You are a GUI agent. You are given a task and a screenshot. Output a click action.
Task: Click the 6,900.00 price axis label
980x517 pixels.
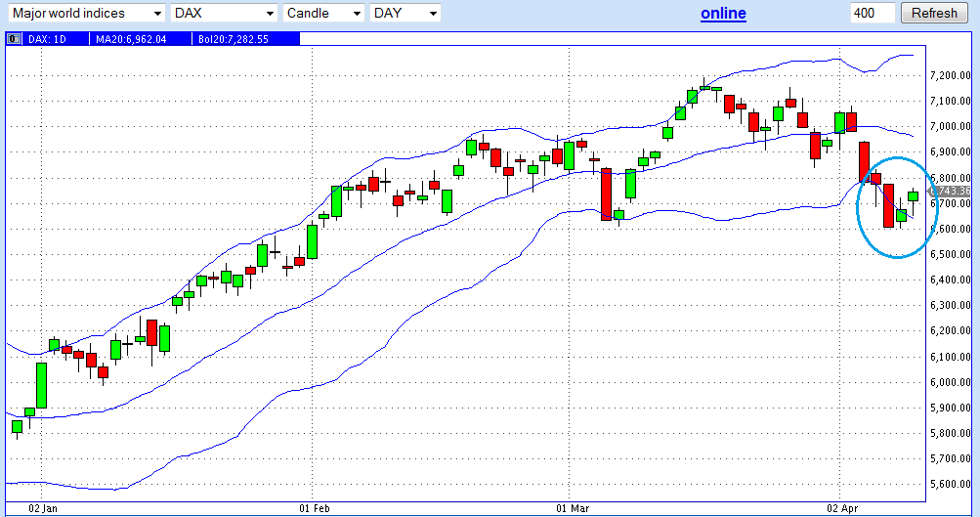(x=950, y=151)
